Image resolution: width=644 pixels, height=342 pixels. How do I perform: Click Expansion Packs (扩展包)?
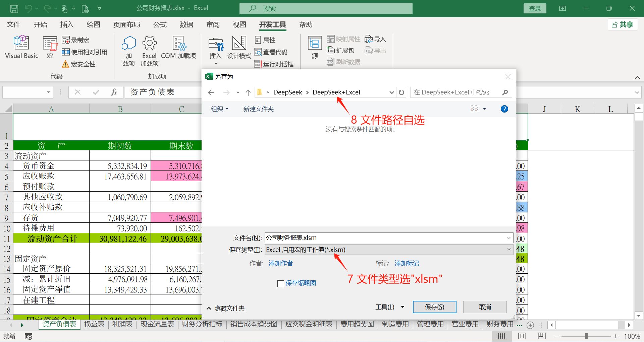(x=340, y=50)
